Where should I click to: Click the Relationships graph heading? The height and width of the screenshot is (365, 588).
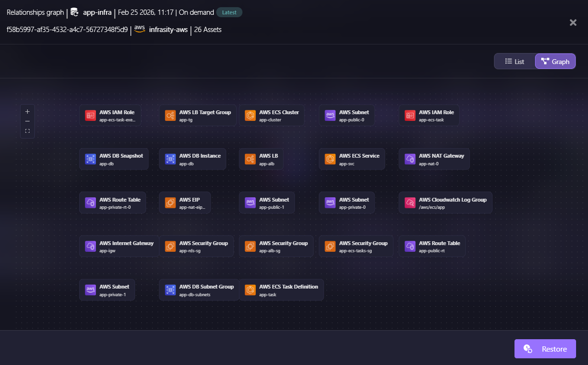pos(35,12)
